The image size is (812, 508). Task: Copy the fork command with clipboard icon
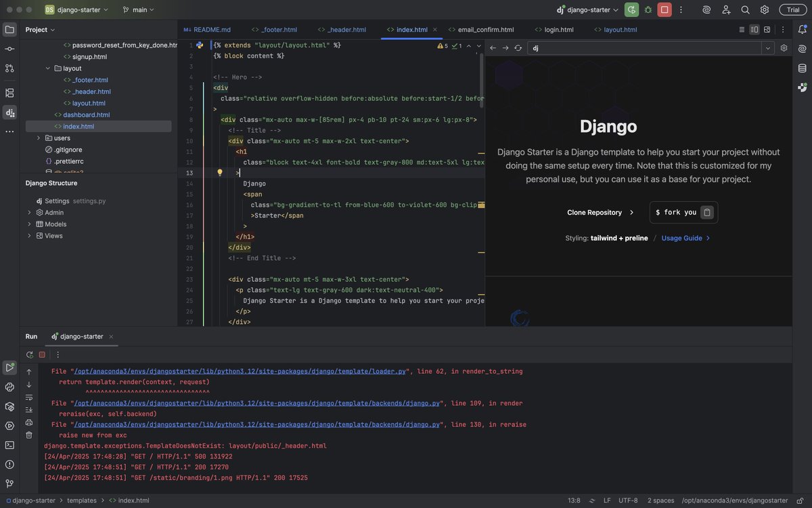[x=707, y=212]
